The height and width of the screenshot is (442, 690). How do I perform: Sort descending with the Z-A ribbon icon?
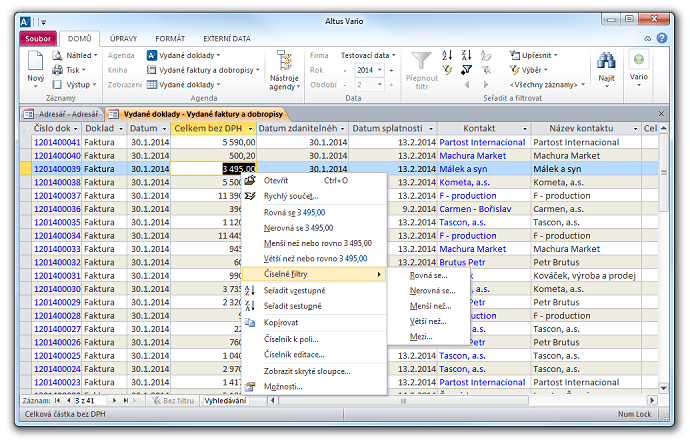(466, 55)
